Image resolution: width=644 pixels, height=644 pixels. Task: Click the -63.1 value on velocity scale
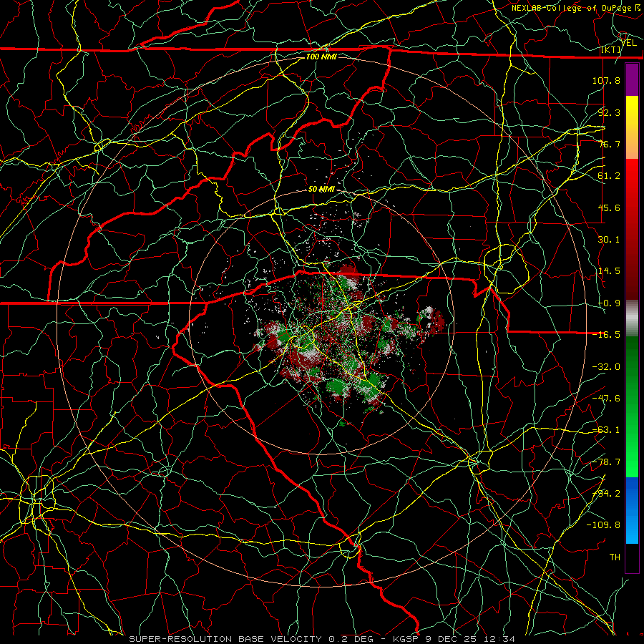click(x=606, y=430)
